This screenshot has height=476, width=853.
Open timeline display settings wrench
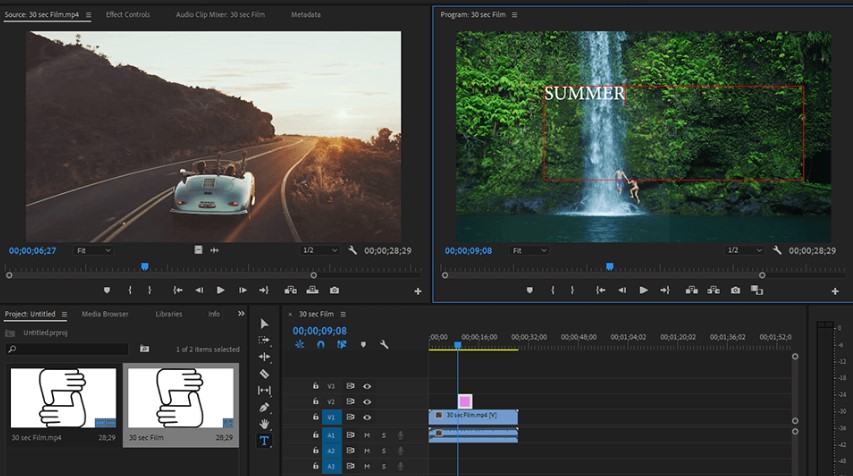[384, 344]
